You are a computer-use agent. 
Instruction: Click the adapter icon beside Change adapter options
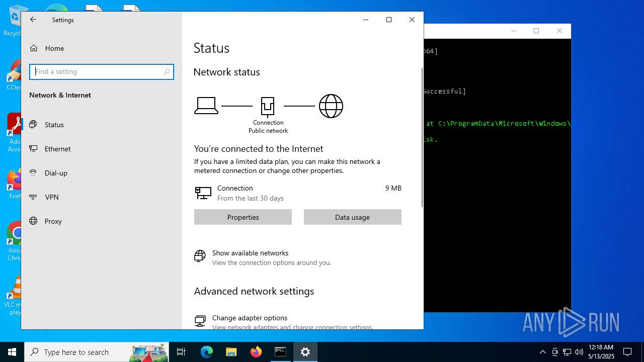click(x=200, y=321)
